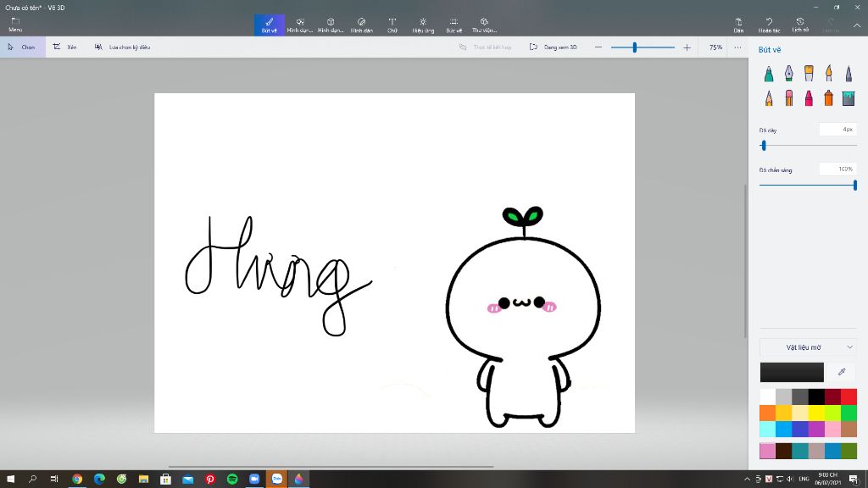The width and height of the screenshot is (868, 488).
Task: Open the Bức vẽ (Canvas) tab
Action: point(454,25)
